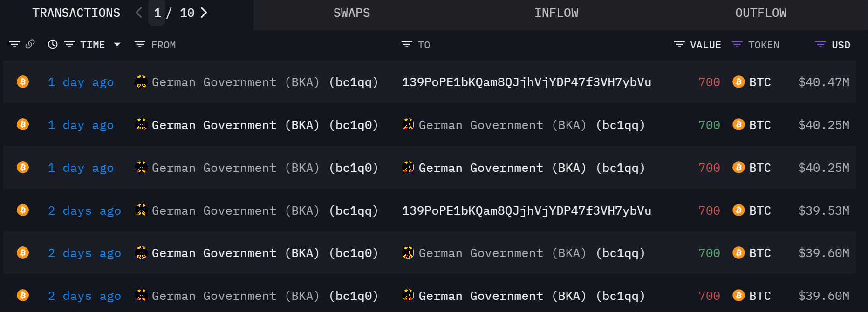Open address 139PoPE1bK in first row
The height and width of the screenshot is (312, 868).
(526, 82)
